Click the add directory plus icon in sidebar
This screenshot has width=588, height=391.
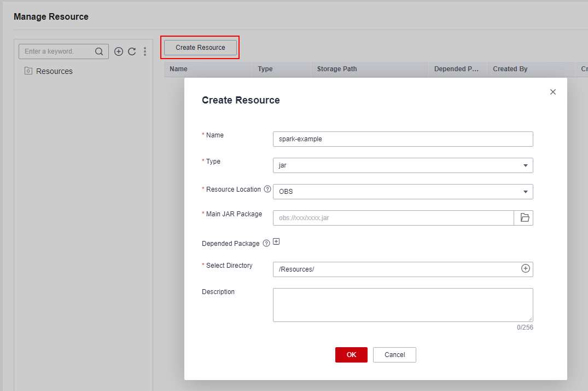tap(119, 51)
